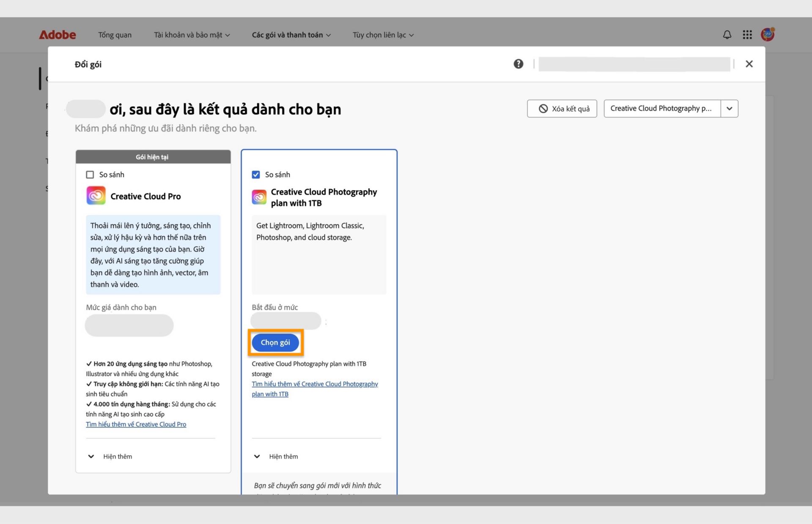Open the profile avatar menu
This screenshot has height=524, width=812.
[767, 34]
